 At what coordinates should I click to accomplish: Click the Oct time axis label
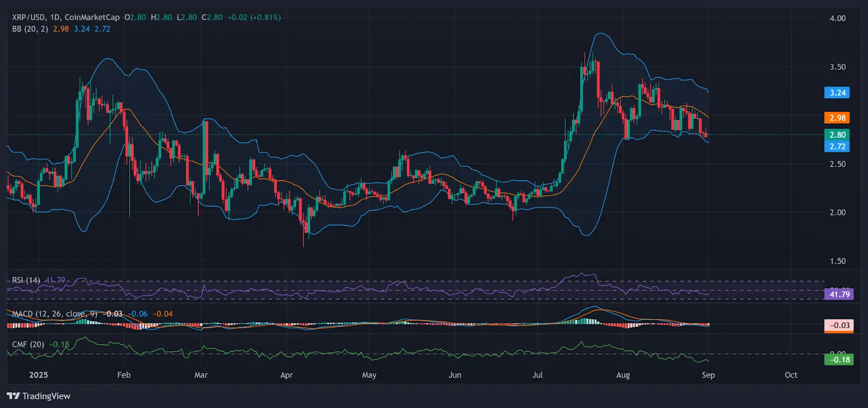coord(791,375)
